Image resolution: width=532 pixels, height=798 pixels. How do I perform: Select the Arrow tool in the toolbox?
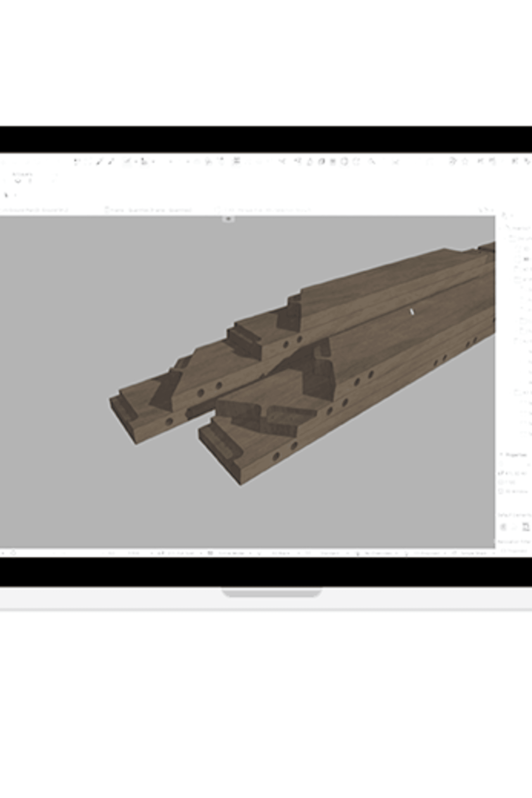pos(6,195)
